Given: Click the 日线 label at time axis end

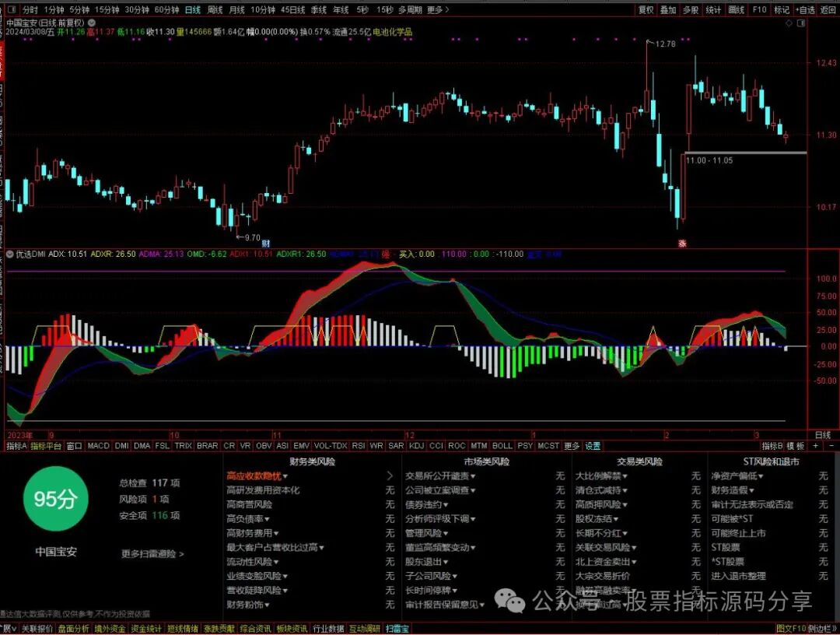Looking at the screenshot, I should [x=823, y=435].
